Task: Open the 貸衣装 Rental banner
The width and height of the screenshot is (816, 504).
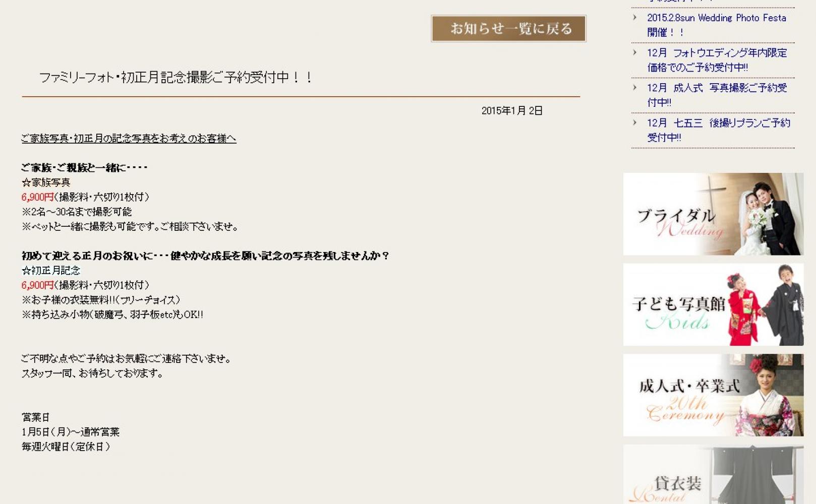Action: [713, 475]
